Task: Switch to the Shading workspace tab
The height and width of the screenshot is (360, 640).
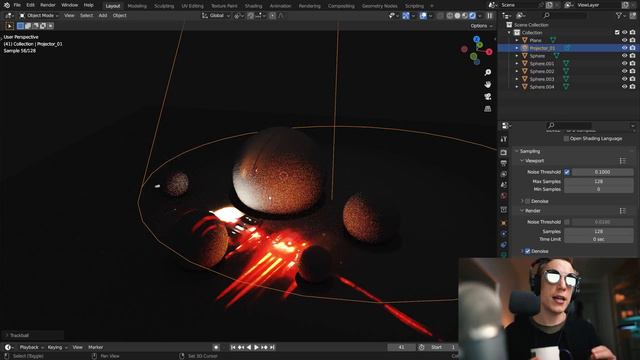Action: [253, 6]
